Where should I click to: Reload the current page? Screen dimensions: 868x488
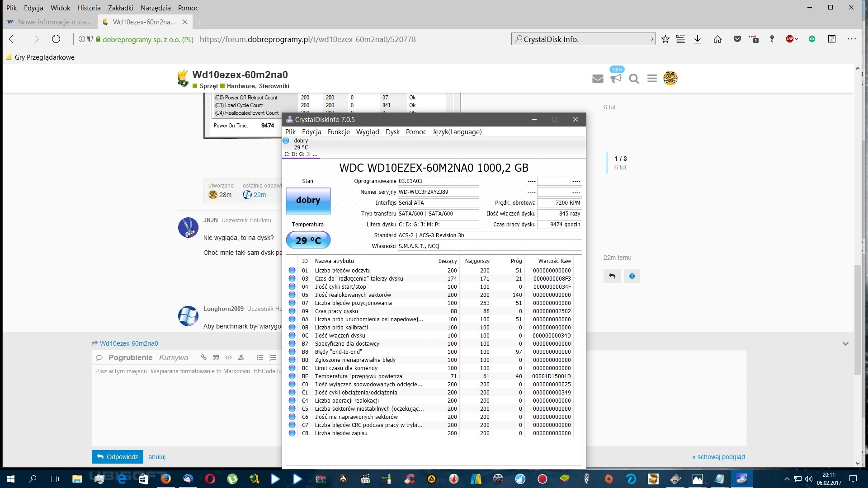click(56, 39)
